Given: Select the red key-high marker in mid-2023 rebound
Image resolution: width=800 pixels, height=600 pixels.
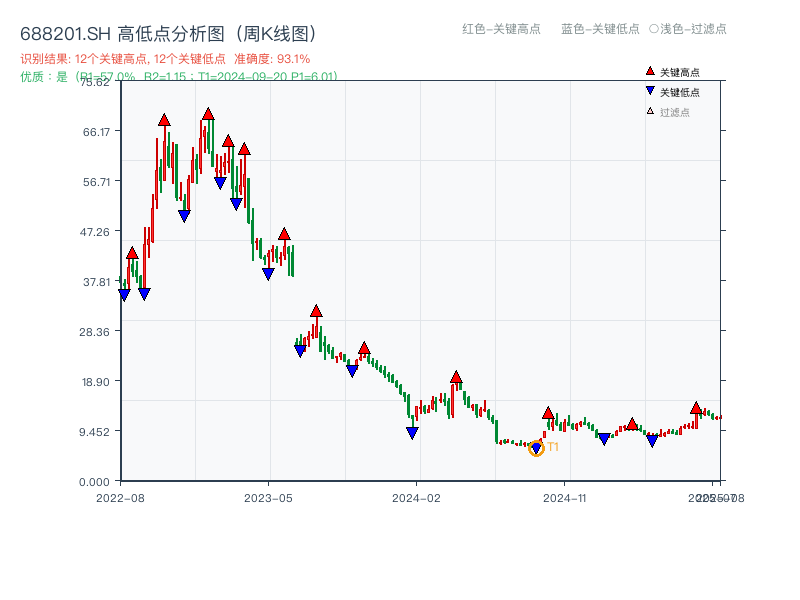Looking at the screenshot, I should pyautogui.click(x=318, y=311).
